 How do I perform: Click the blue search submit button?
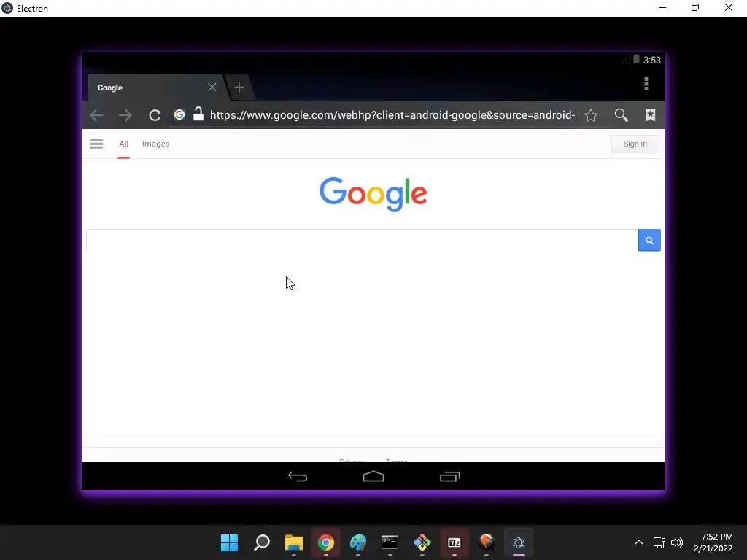tap(649, 240)
